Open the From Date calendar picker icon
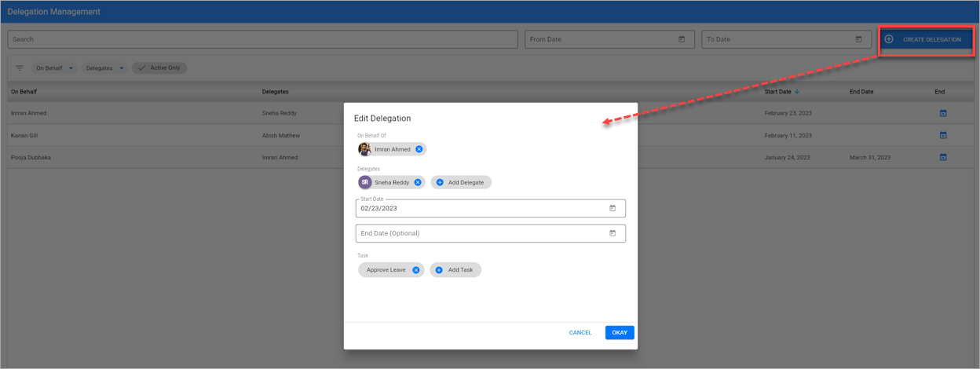Screen dimensions: 980x369 tap(682, 39)
